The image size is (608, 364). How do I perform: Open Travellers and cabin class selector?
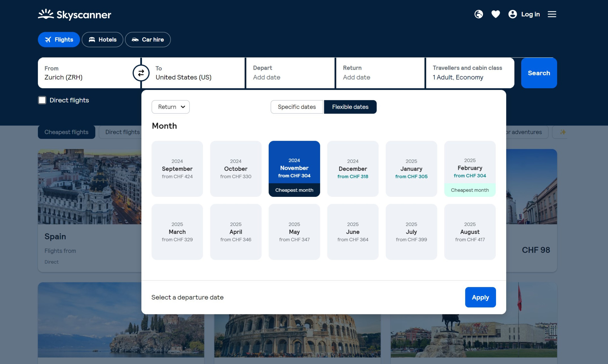(470, 73)
